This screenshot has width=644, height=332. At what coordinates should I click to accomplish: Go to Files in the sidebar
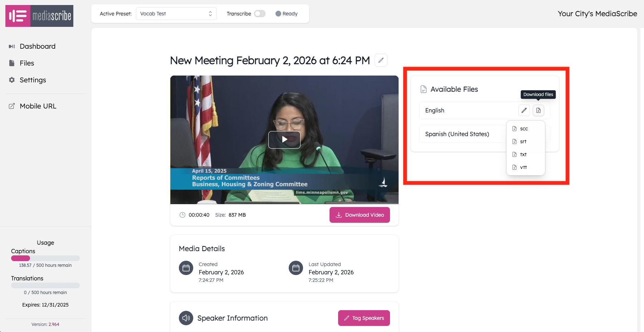pos(27,63)
